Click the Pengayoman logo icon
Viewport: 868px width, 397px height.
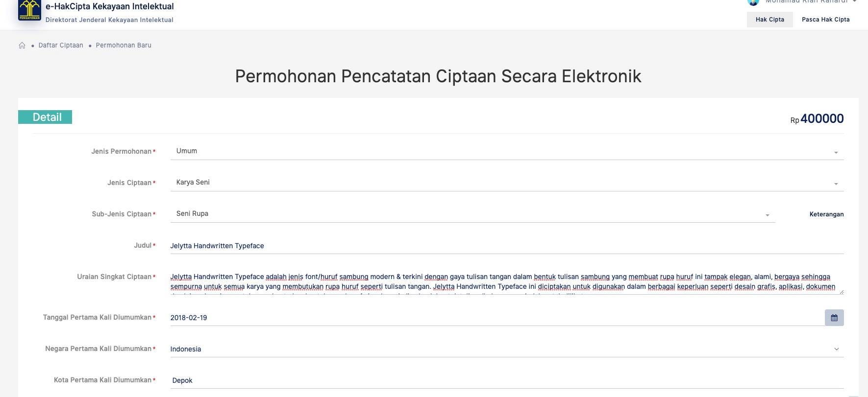point(29,10)
